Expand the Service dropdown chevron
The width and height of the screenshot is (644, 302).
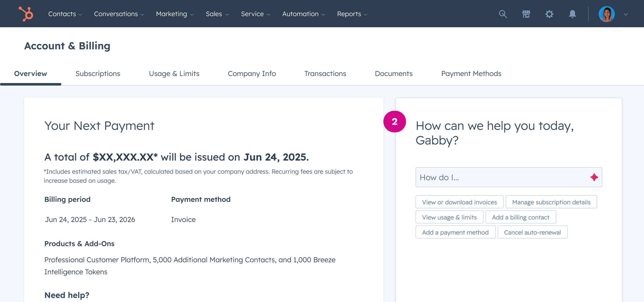point(269,15)
